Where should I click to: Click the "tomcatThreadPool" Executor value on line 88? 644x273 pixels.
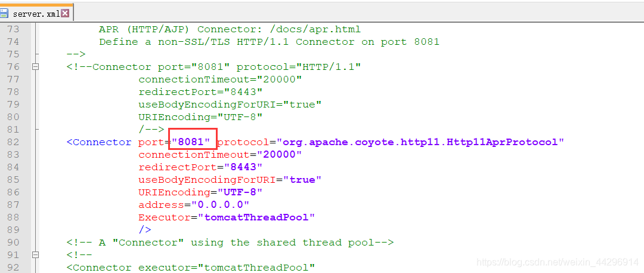click(x=256, y=217)
